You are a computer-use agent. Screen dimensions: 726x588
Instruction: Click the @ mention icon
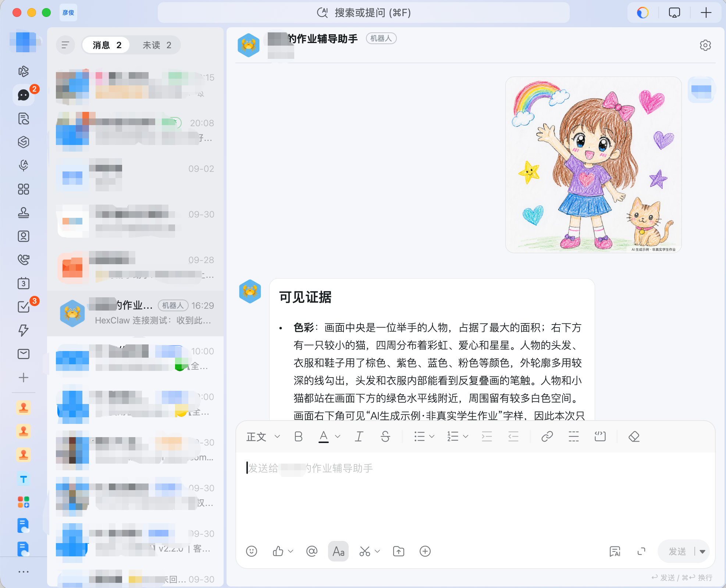coord(312,551)
